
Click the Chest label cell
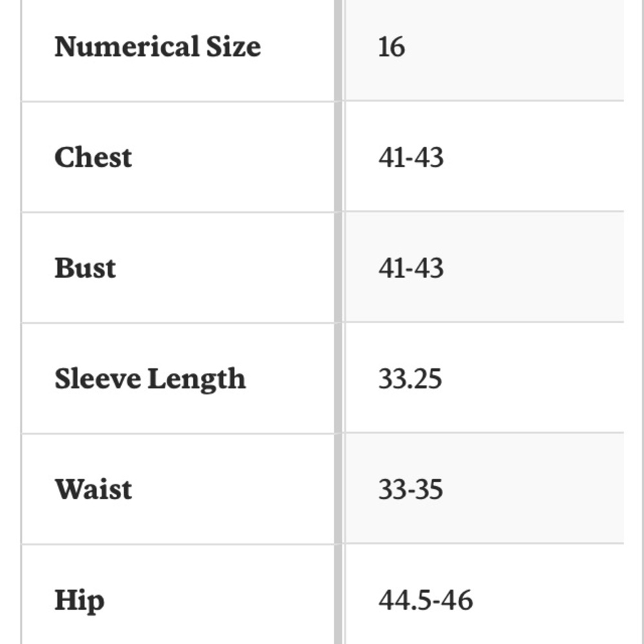tap(93, 158)
